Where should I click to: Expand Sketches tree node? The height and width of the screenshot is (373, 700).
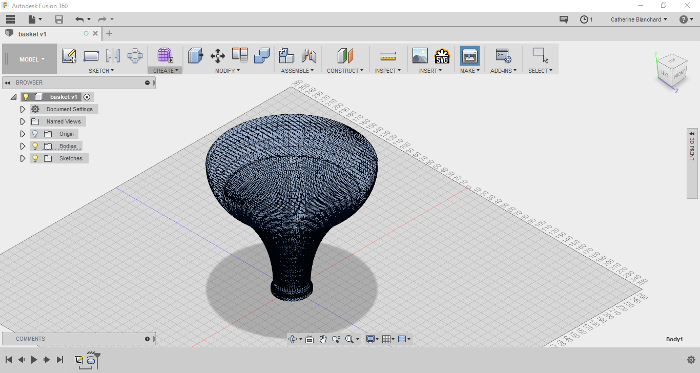click(22, 158)
